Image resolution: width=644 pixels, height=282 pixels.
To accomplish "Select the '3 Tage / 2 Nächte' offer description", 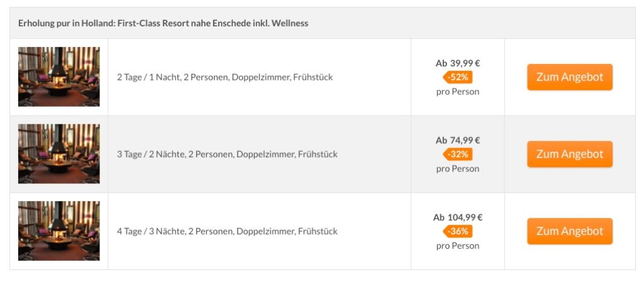I will point(227,154).
